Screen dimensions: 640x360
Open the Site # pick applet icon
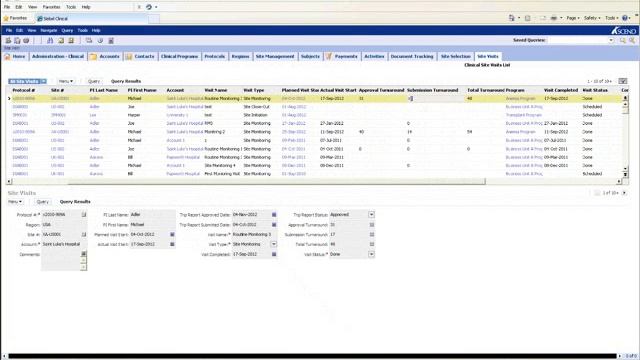(84, 235)
